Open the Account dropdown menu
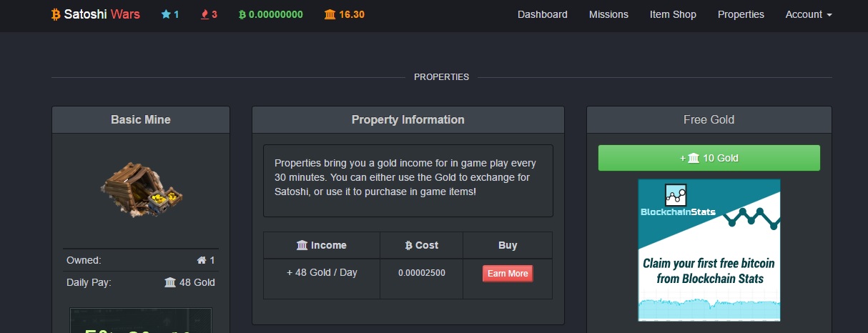 (x=809, y=14)
